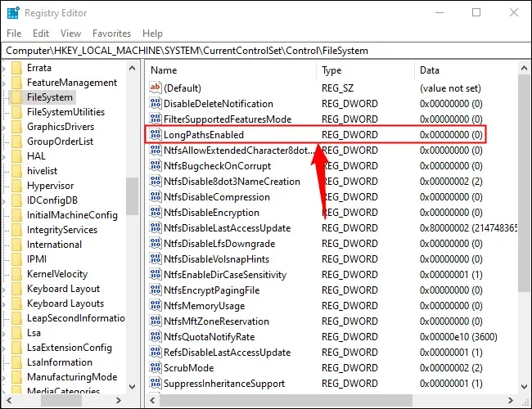
Task: Select the hivelist key
Action: point(42,171)
